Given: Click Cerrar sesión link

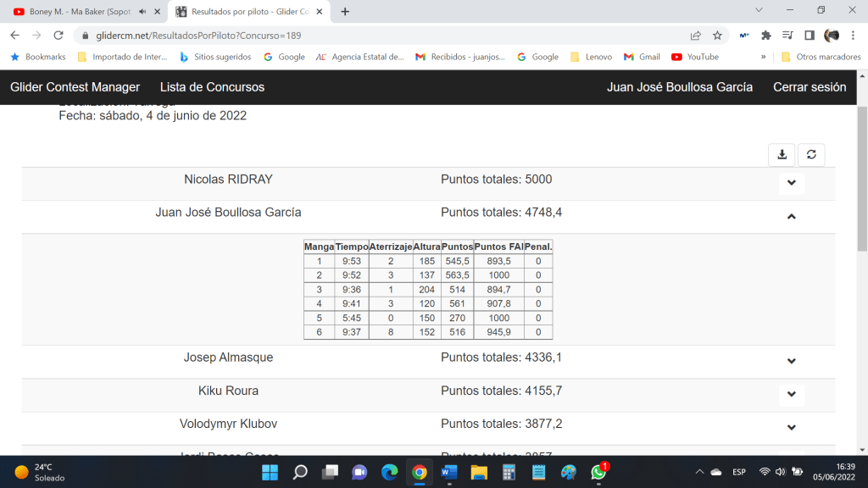Looking at the screenshot, I should (810, 87).
